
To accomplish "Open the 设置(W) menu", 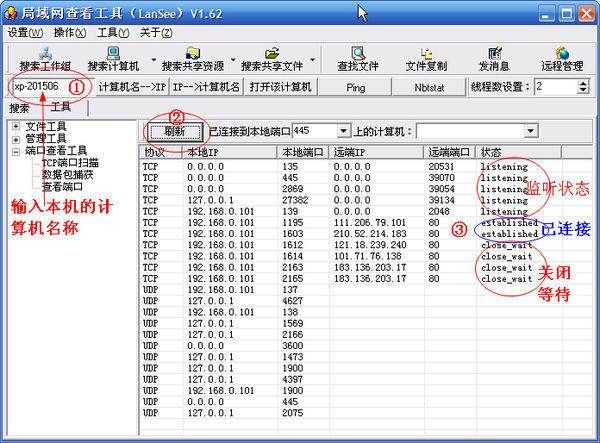I will [25, 33].
